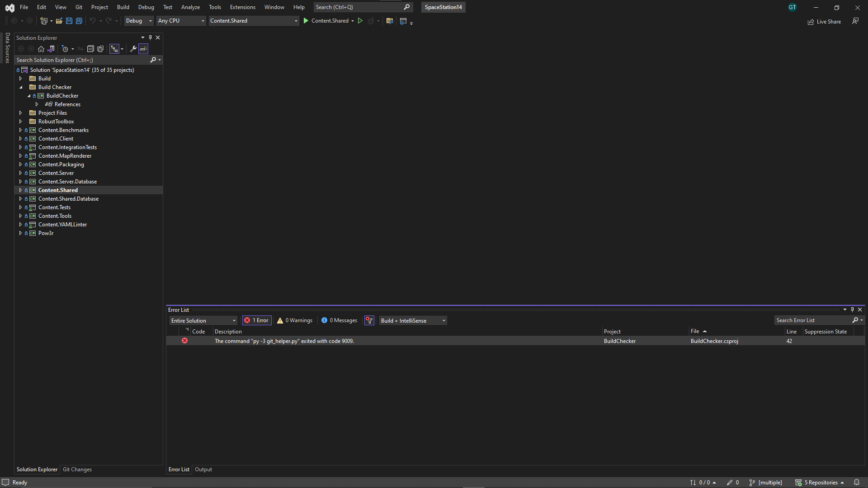Click the Solution Explorer Home icon
The height and width of the screenshot is (488, 868).
coord(41,49)
